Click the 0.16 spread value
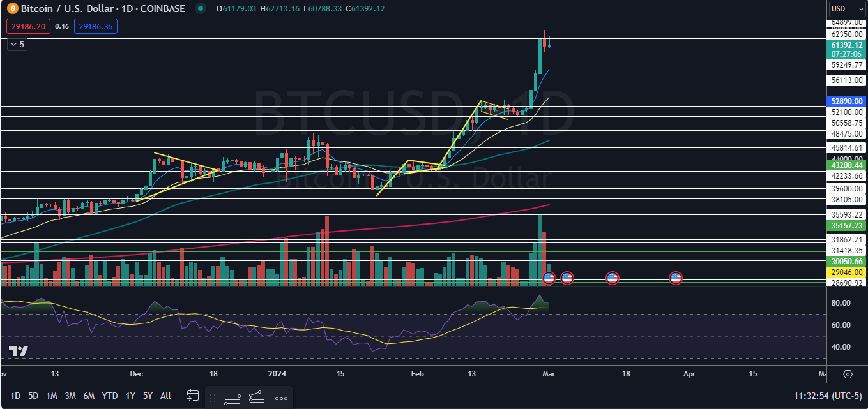Screen dimensions: 868x409 (62, 26)
